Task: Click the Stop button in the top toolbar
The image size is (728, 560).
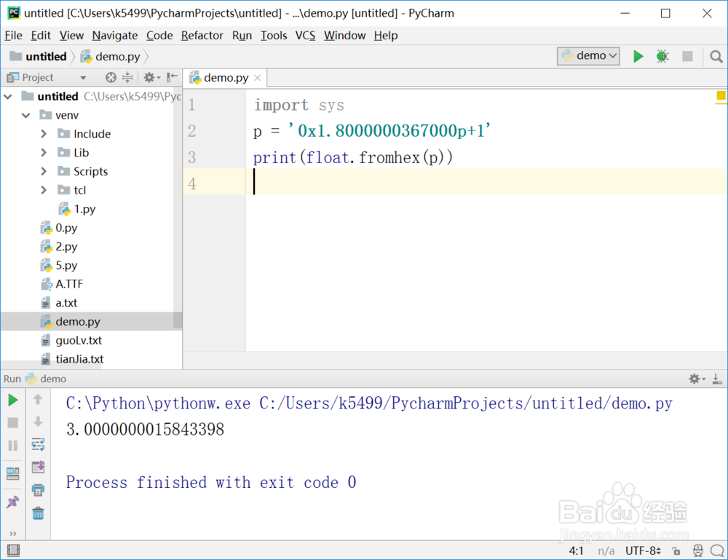Action: (687, 56)
